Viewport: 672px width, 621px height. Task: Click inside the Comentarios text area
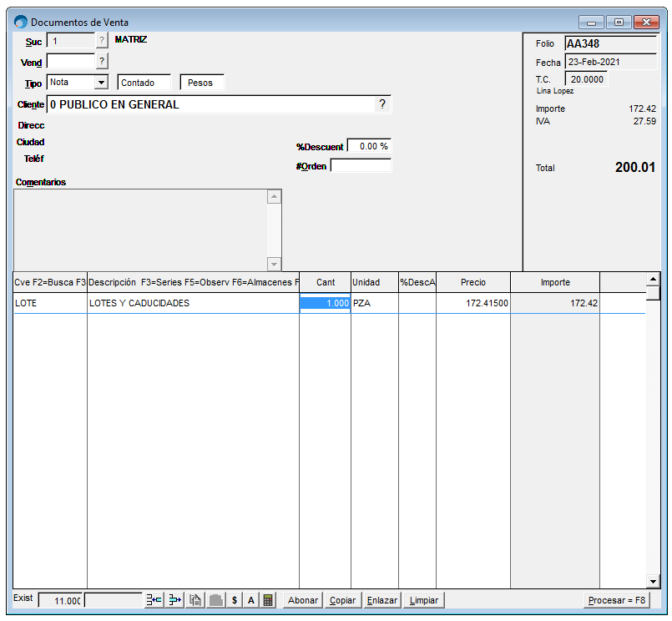140,230
